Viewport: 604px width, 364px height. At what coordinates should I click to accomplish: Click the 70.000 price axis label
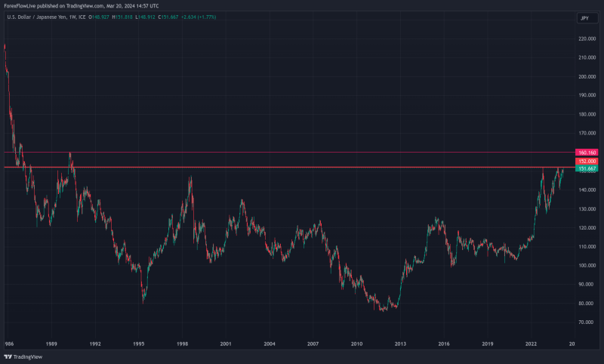pyautogui.click(x=587, y=322)
